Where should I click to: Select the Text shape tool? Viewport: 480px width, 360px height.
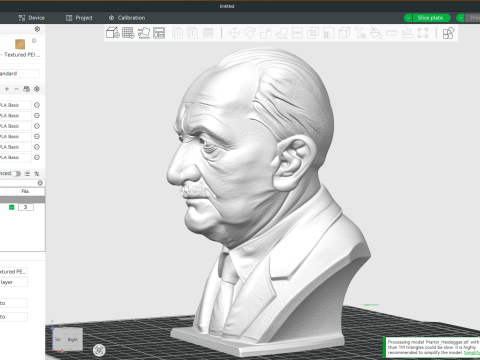click(x=360, y=33)
